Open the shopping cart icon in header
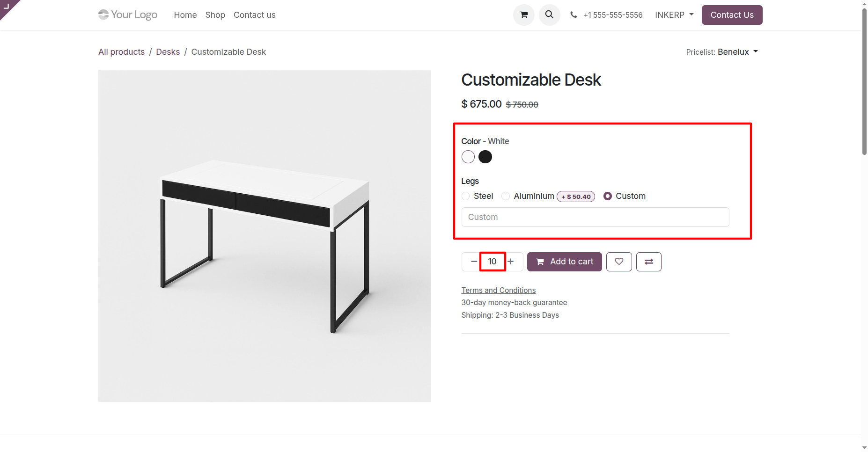868x452 pixels. (524, 15)
